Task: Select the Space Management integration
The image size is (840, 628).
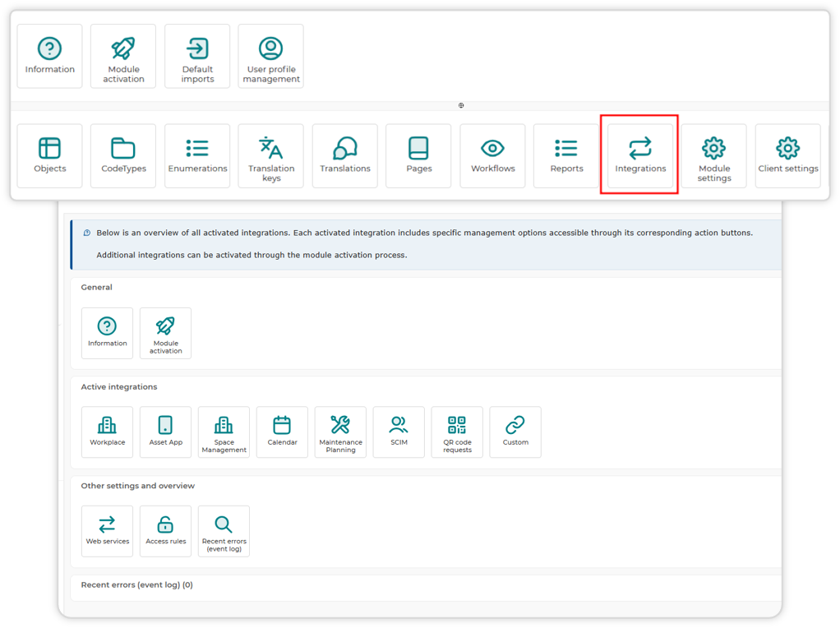Action: (x=224, y=432)
